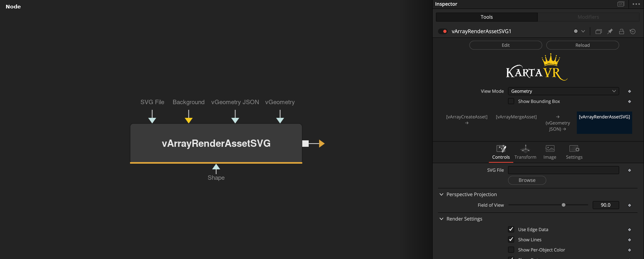The width and height of the screenshot is (644, 259).
Task: Click the vArrayRenderAssetSVG1 tool name in Inspector
Action: click(481, 31)
